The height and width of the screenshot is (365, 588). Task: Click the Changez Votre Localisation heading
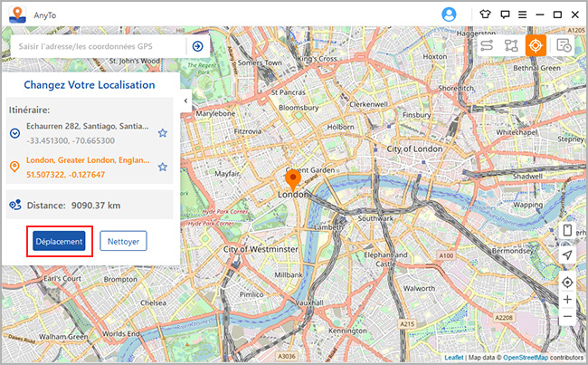coord(90,85)
